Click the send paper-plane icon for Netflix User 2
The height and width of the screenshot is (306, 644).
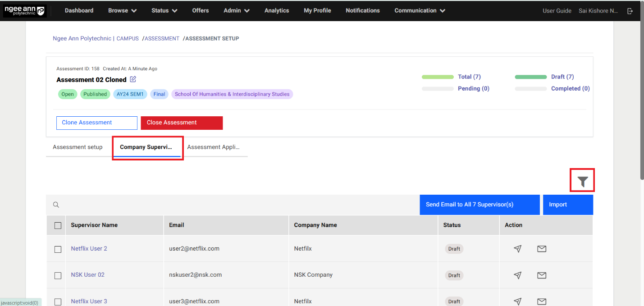click(518, 249)
